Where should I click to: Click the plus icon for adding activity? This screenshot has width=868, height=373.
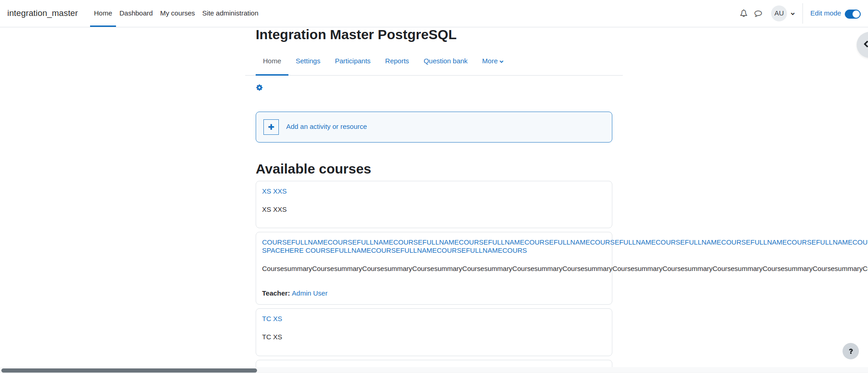271,127
